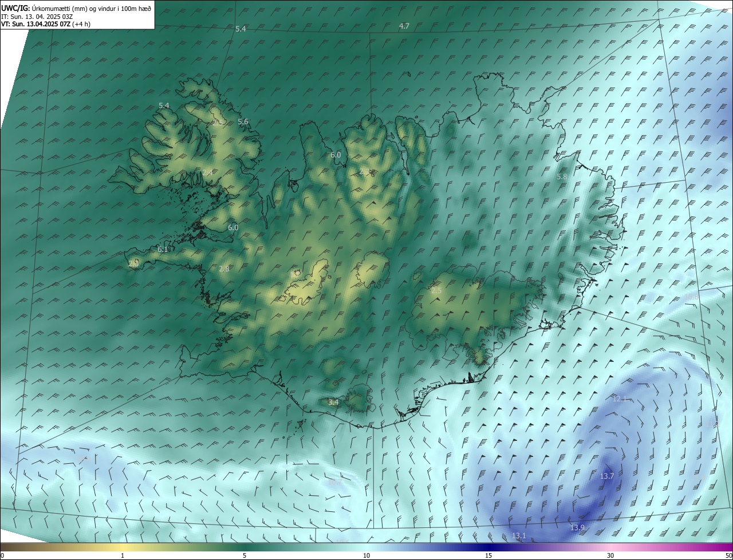Click the '4.7' value label
This screenshot has height=560, width=733.
[x=404, y=26]
